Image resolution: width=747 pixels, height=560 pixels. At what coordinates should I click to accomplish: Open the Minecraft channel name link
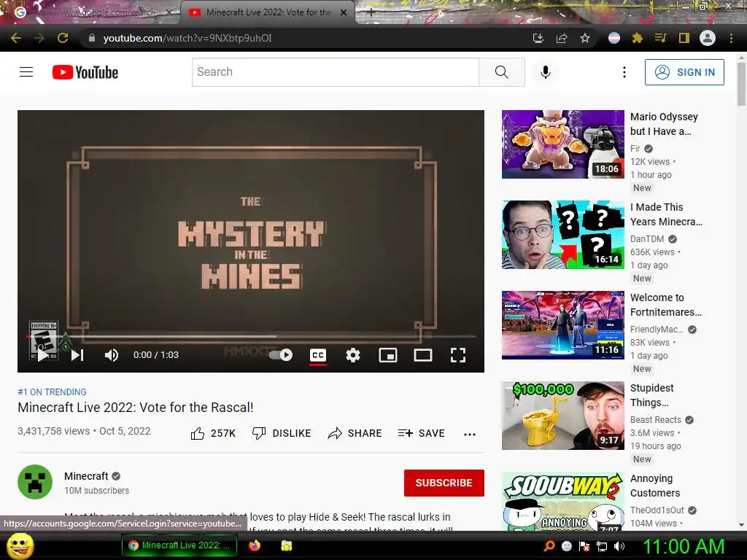click(86, 476)
